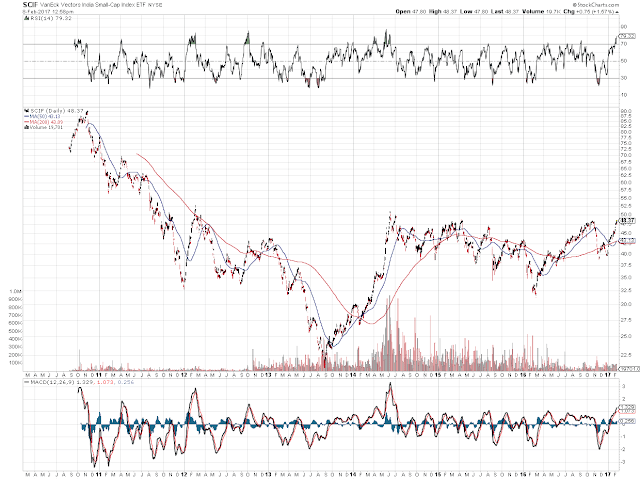Image resolution: width=640 pixels, height=479 pixels.
Task: Click the 1.0M label on the volume axis
Action: point(15,291)
